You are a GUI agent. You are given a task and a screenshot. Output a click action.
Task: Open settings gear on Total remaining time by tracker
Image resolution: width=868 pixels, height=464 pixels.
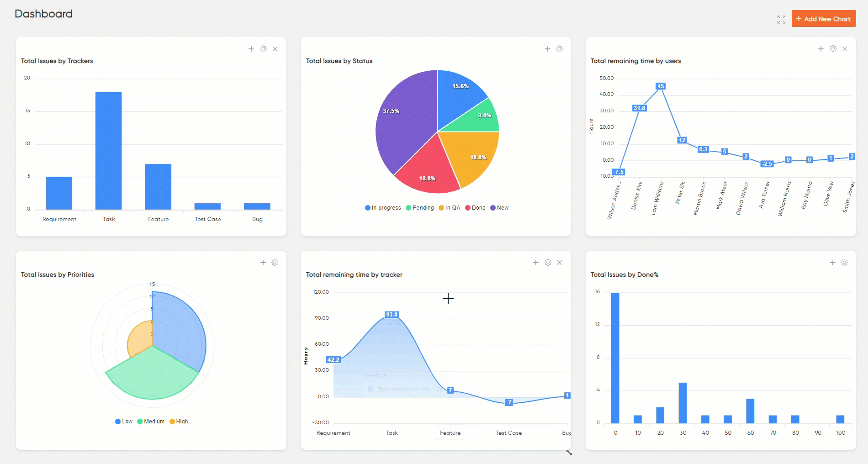[x=548, y=263]
